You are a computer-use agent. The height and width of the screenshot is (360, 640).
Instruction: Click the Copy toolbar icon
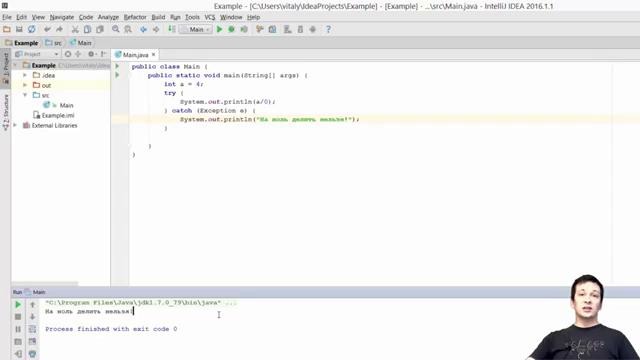point(87,29)
